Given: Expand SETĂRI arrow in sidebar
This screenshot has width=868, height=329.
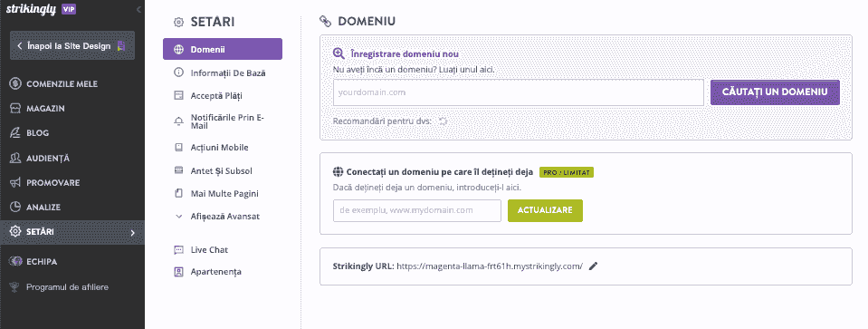Looking at the screenshot, I should coord(133,233).
